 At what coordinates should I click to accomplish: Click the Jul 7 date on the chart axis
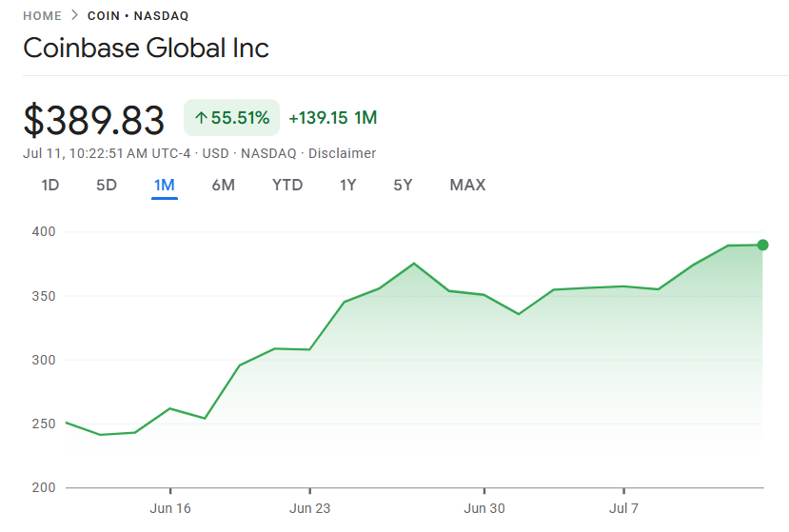[623, 508]
